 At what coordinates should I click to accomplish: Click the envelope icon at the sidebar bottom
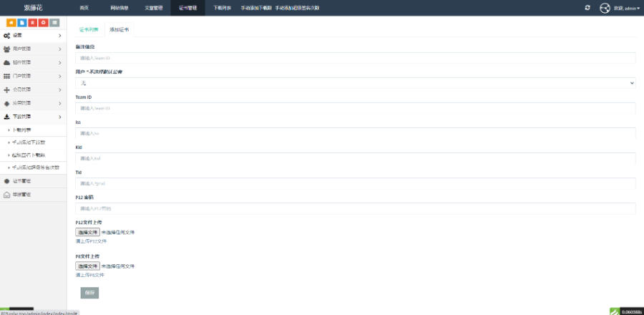tap(7, 195)
